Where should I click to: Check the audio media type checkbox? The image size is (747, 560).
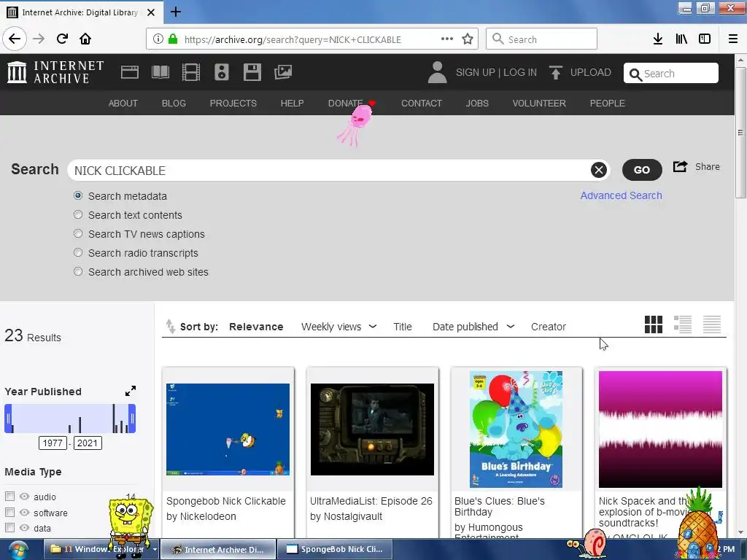[9, 496]
